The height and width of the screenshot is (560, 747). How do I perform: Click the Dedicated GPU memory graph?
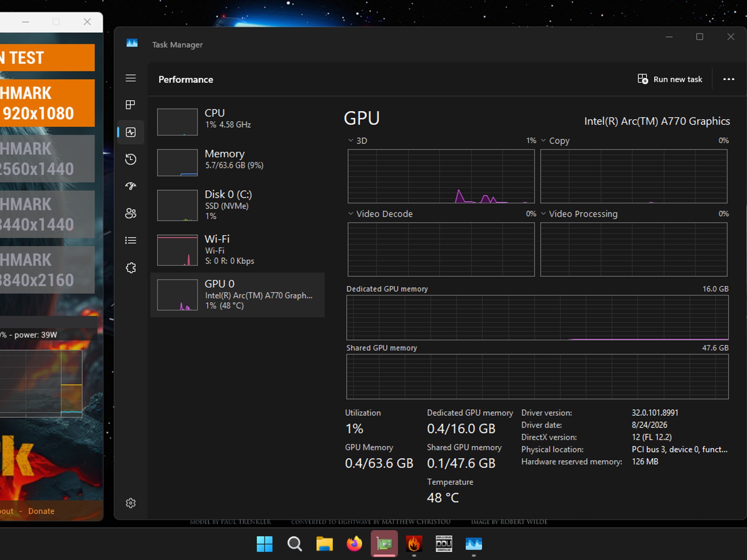[x=537, y=317]
